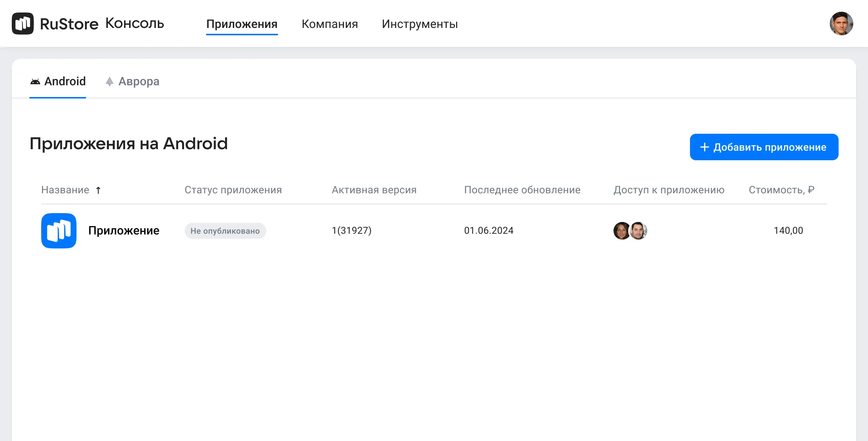Screen dimensions: 868x441
Task: Open the Компания menu item
Action: click(330, 24)
